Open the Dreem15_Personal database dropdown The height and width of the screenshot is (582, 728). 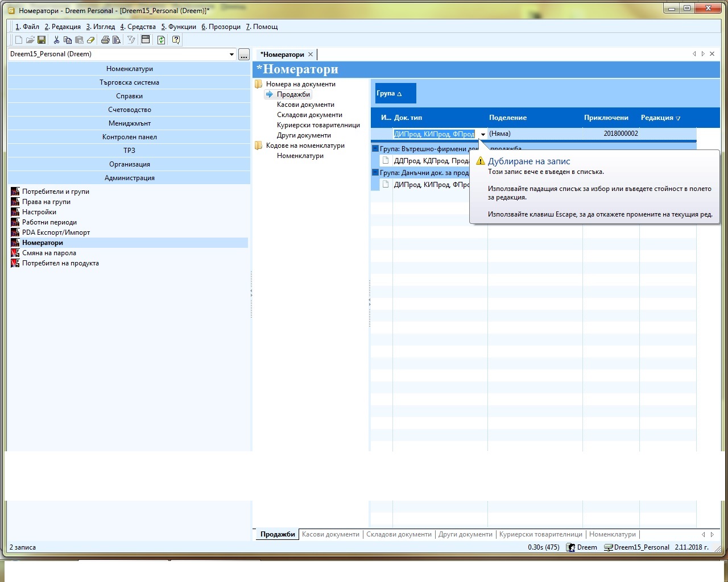[231, 55]
